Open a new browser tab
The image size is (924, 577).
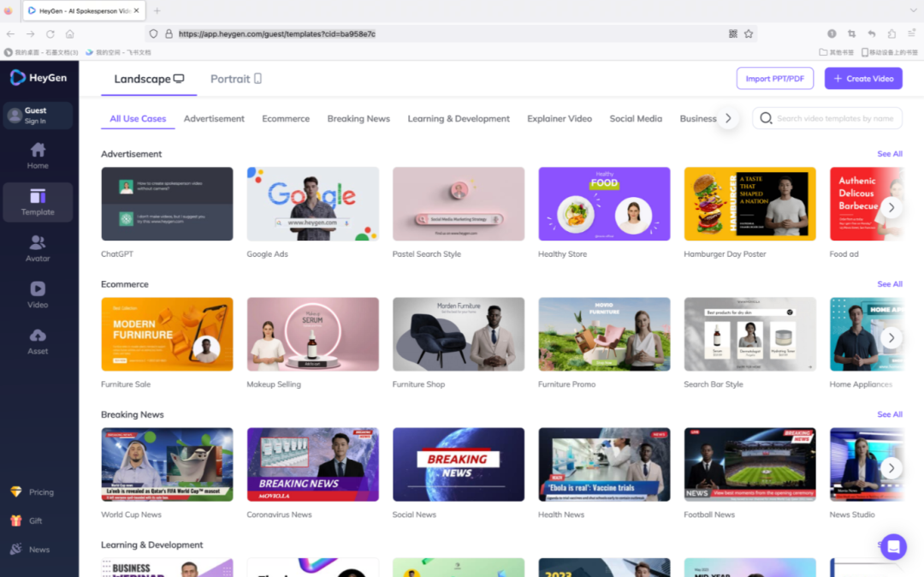(157, 10)
